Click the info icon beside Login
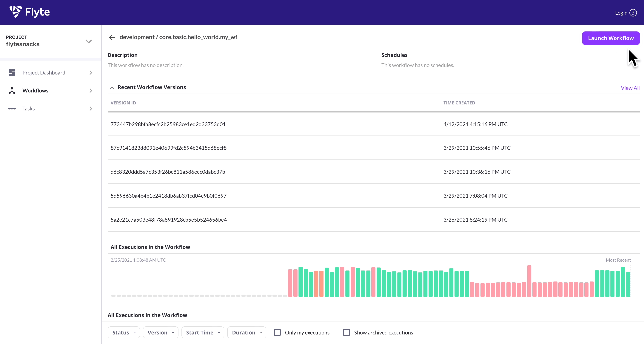 [x=633, y=13]
